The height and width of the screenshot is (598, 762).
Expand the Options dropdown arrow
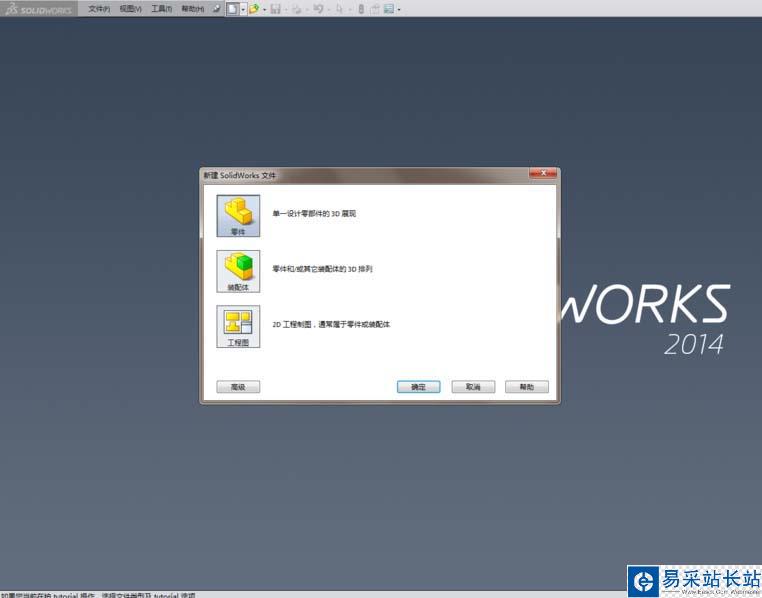point(399,10)
